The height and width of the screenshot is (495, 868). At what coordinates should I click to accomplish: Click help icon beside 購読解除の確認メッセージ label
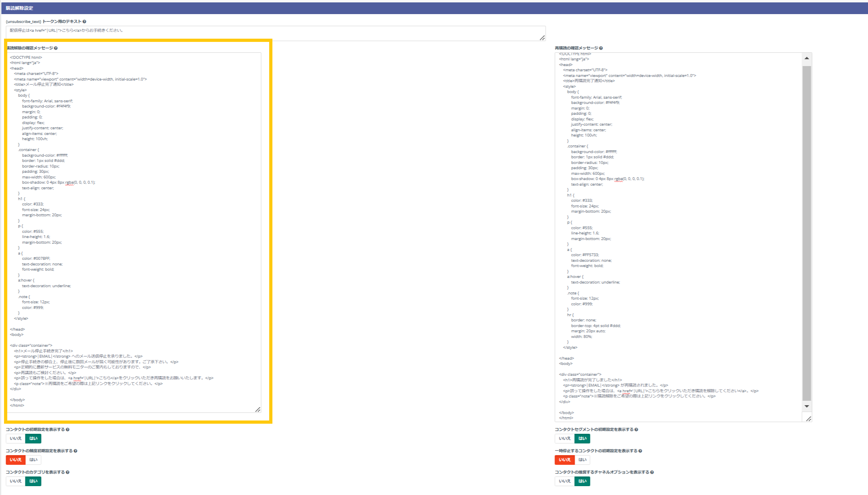pyautogui.click(x=56, y=48)
